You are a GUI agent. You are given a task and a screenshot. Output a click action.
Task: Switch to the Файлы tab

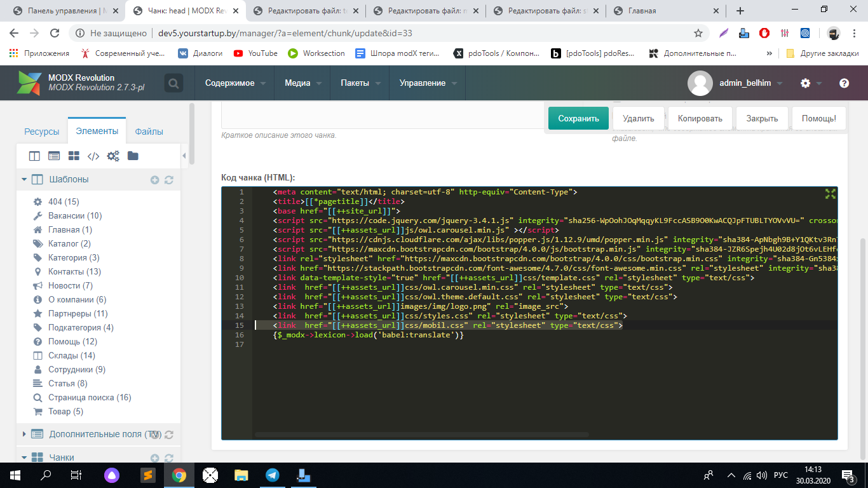pyautogui.click(x=149, y=132)
